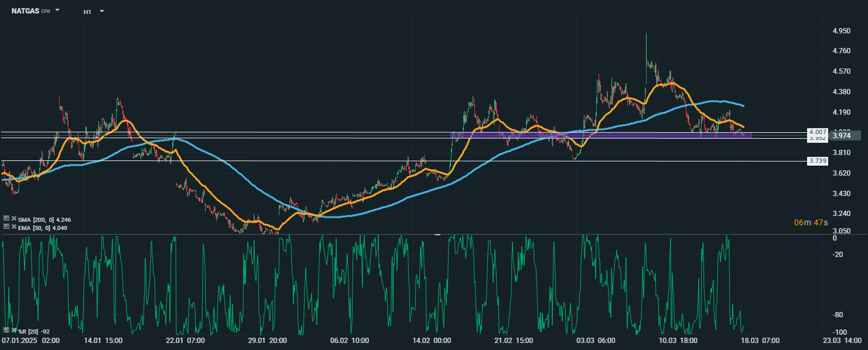This screenshot has height=350, width=868.
Task: Open the H1 timeframe dropdown arrow
Action: click(101, 11)
